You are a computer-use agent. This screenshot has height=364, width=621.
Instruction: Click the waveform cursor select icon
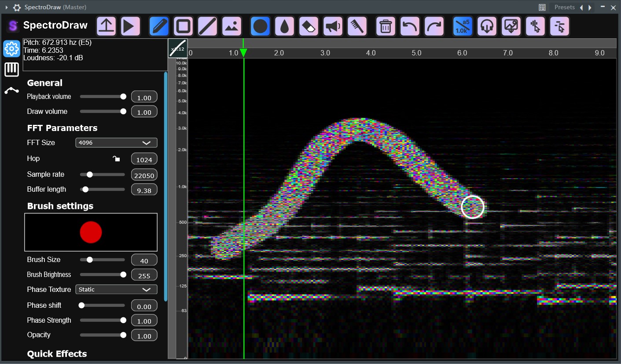pos(535,26)
